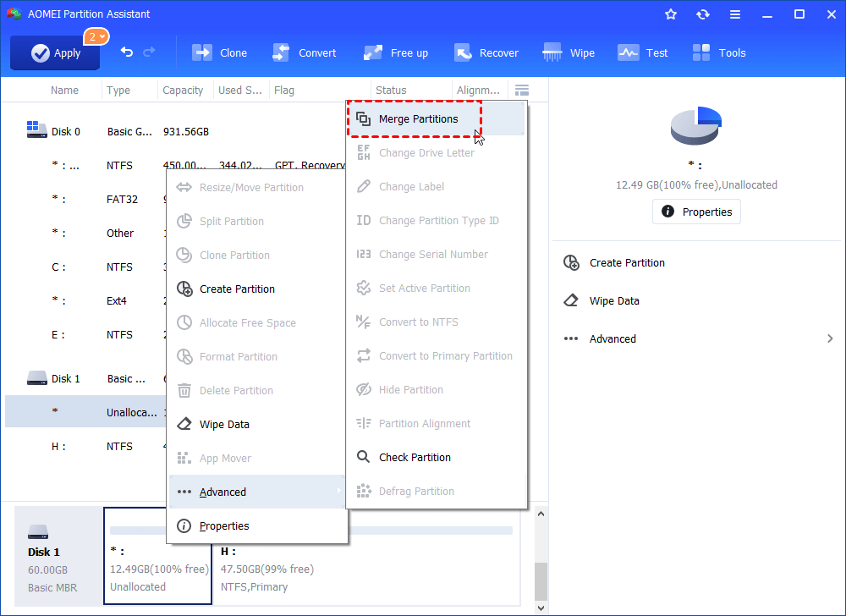Click the column view options icon

click(x=522, y=90)
